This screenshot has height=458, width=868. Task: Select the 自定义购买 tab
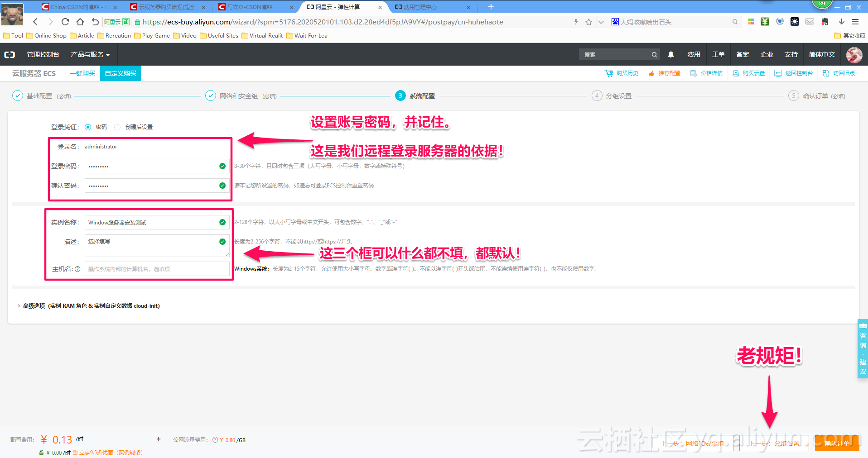pyautogui.click(x=121, y=73)
